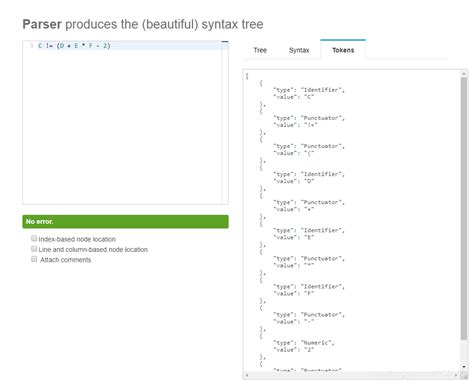Image resolution: width=474 pixels, height=382 pixels.
Task: Click the opening bracket of tokens array
Action: coord(247,76)
